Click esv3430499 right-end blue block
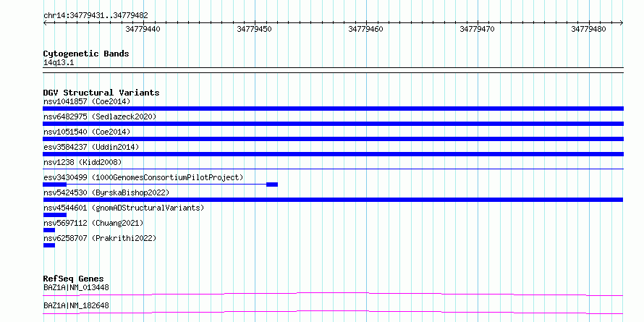This screenshot has width=644, height=322. (x=272, y=185)
